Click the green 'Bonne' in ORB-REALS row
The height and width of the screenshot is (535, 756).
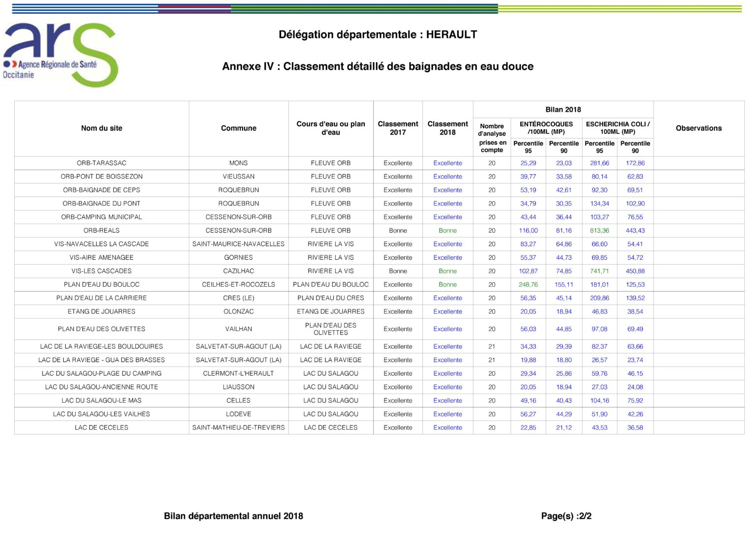(448, 231)
